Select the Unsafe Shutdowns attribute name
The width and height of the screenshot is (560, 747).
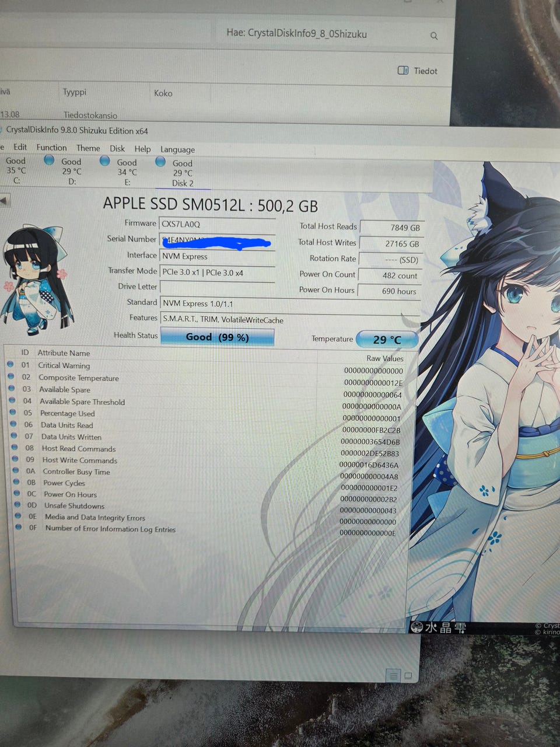point(74,505)
